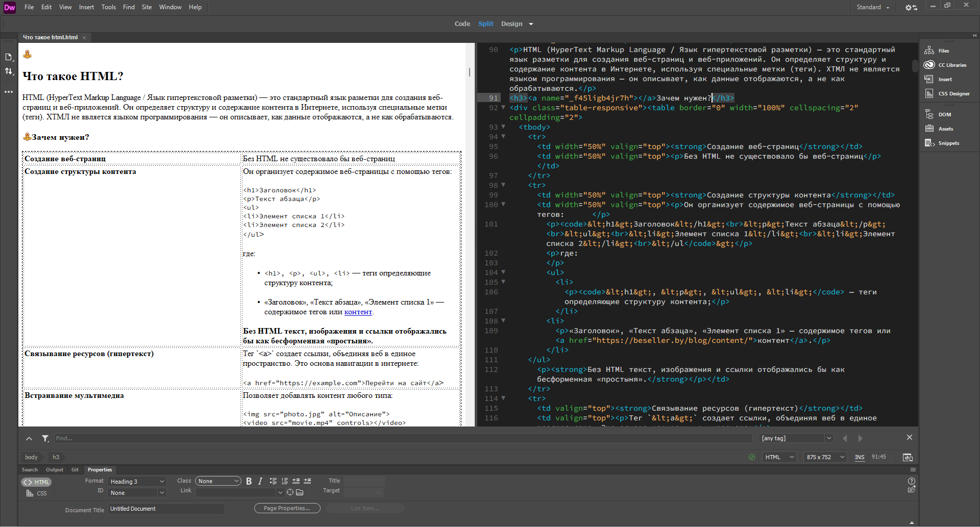This screenshot has height=527, width=980.
Task: Browse for link file folder icon
Action: click(300, 492)
